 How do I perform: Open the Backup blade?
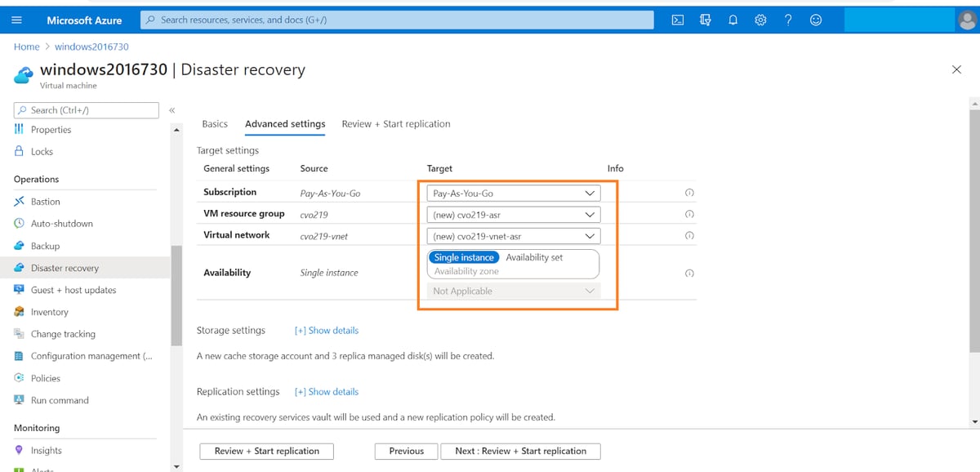click(x=47, y=245)
